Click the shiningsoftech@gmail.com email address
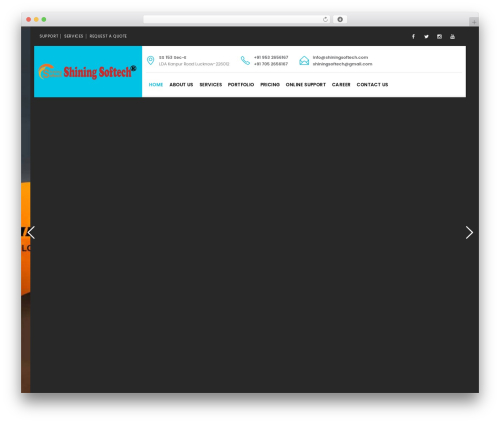Viewport: 500px width, 423px height. (342, 64)
